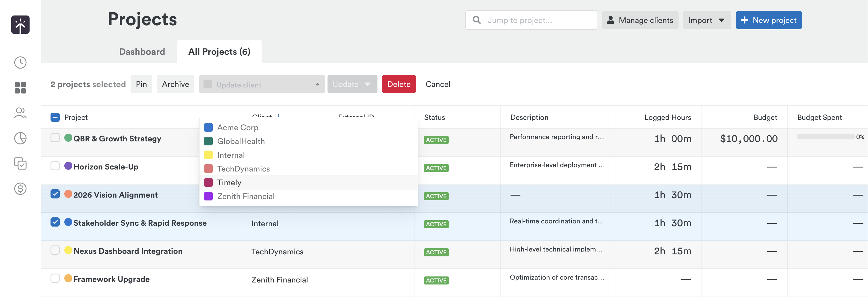Screen dimensions: 868x308
Task: Click the QBR budget spent progress bar
Action: point(826,137)
